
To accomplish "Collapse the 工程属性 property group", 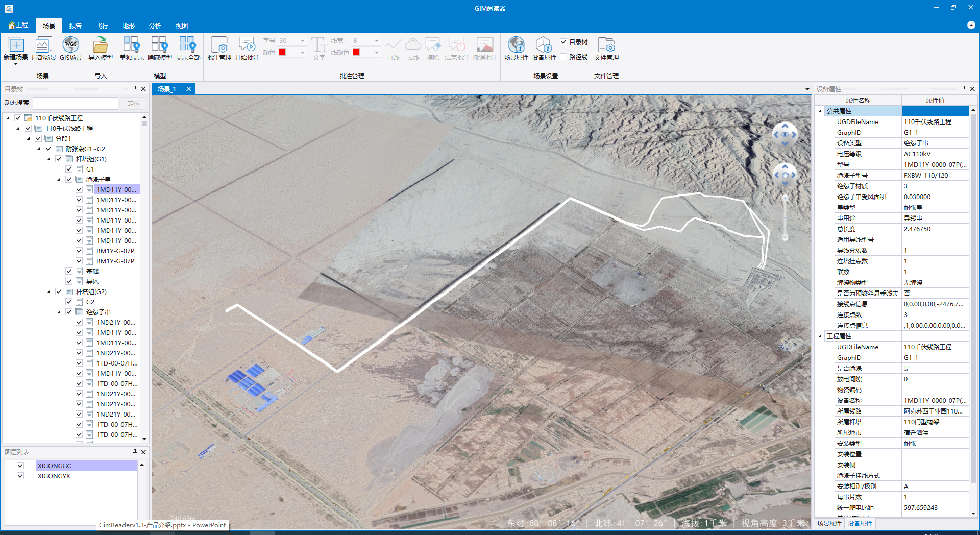I will 820,336.
